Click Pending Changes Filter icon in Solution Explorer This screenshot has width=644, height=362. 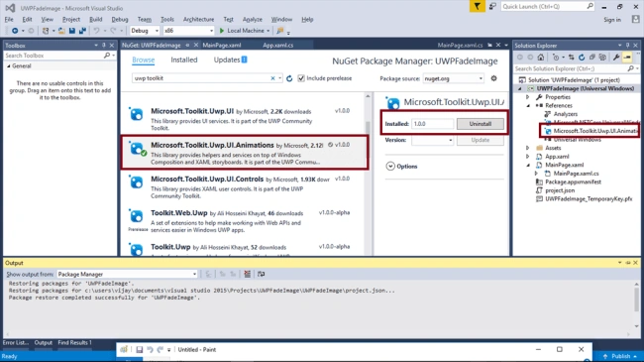click(x=556, y=58)
